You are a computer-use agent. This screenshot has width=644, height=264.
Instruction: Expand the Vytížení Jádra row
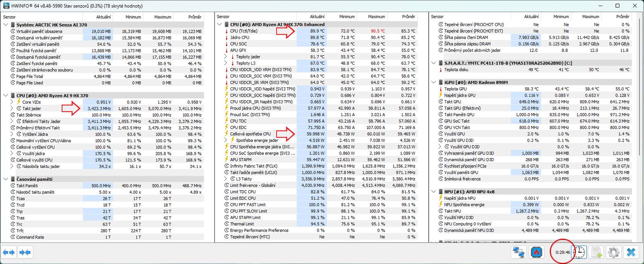[12, 134]
